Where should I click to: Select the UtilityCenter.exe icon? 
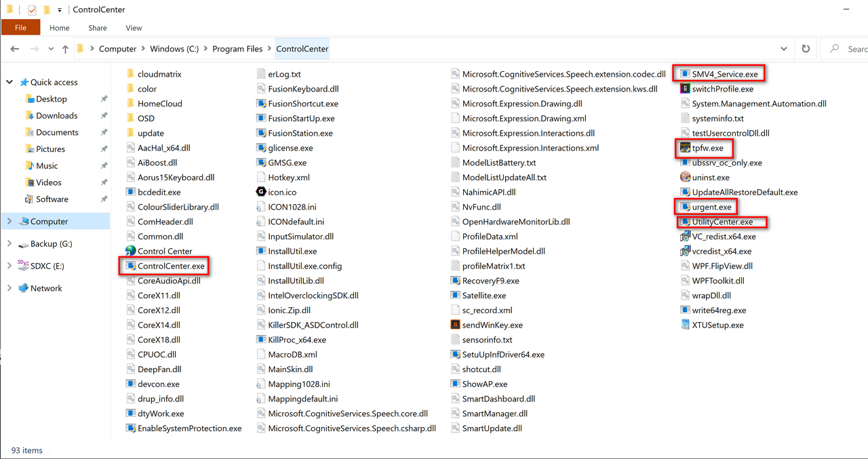[685, 222]
